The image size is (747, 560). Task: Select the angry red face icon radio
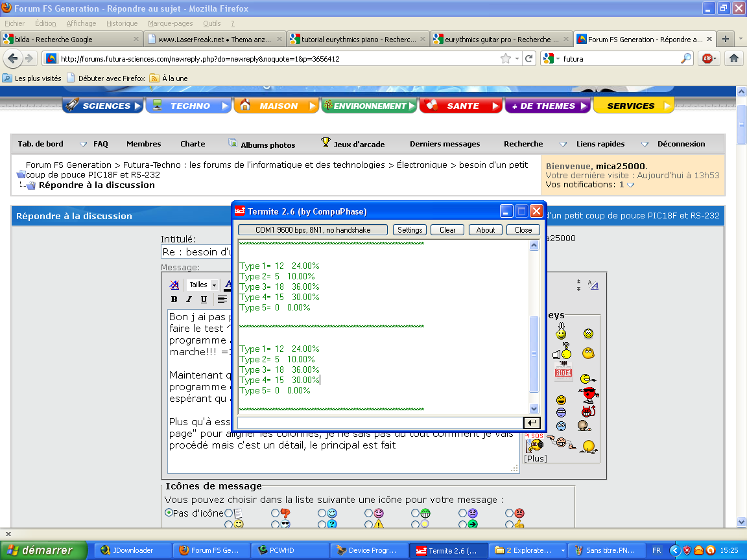[509, 513]
